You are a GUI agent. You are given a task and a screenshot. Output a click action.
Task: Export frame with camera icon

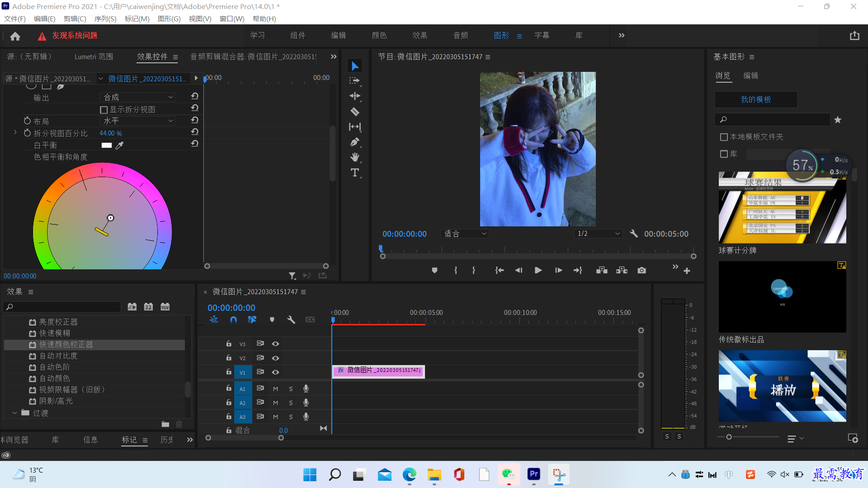click(x=642, y=270)
